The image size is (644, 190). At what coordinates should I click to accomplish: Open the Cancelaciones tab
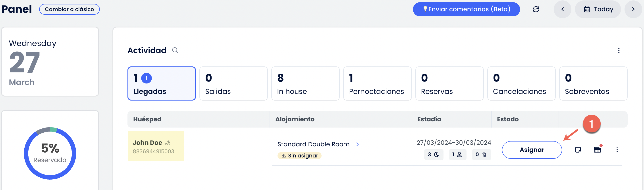click(521, 83)
